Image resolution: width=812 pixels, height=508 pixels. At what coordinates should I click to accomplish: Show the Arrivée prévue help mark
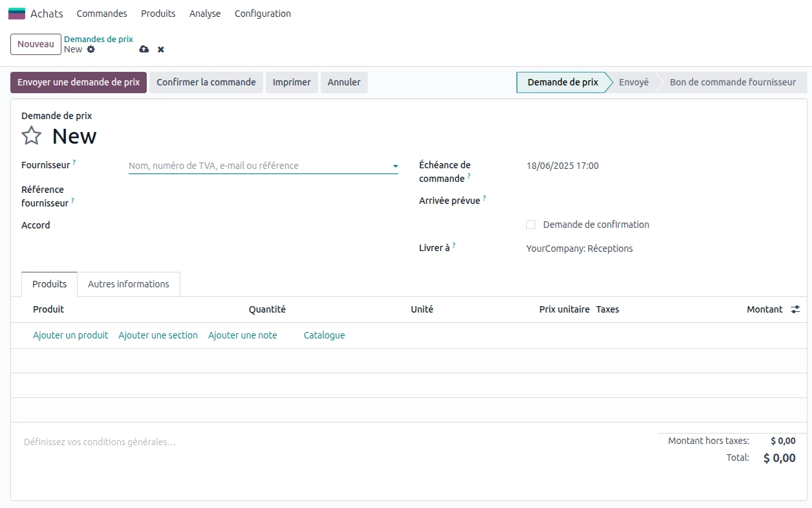click(x=484, y=198)
